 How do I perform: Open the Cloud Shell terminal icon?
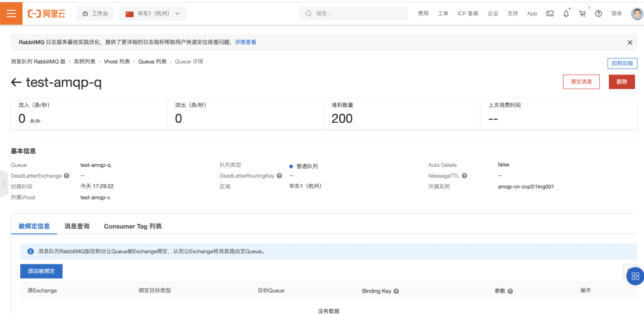550,14
